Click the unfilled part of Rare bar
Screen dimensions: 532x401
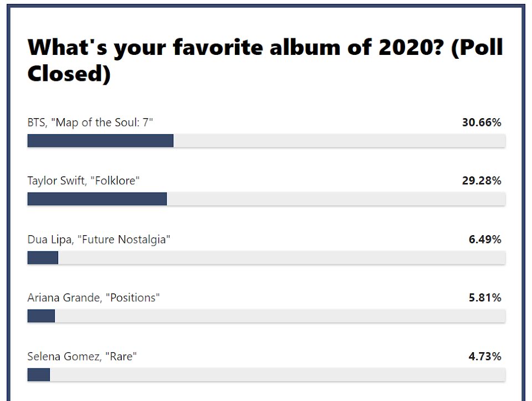278,375
